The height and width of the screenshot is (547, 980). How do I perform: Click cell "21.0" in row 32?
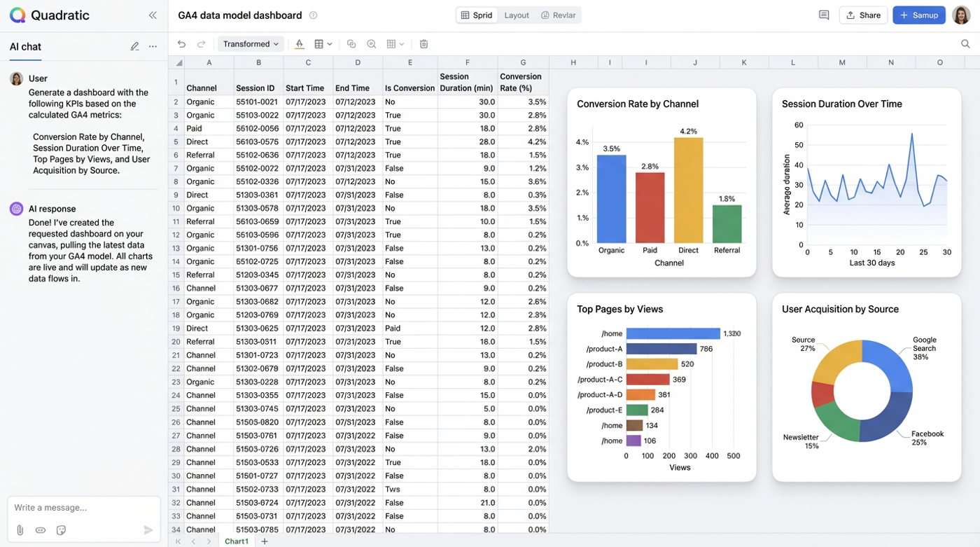[468, 502]
